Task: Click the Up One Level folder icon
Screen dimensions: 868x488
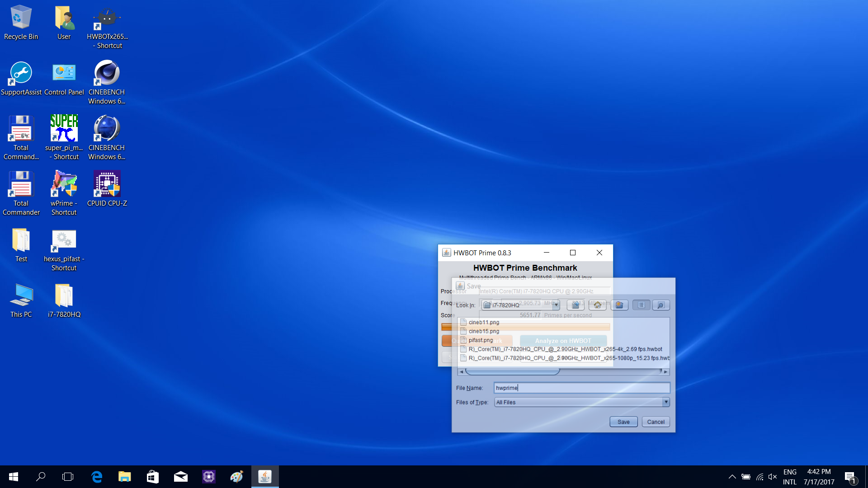Action: [x=576, y=305]
